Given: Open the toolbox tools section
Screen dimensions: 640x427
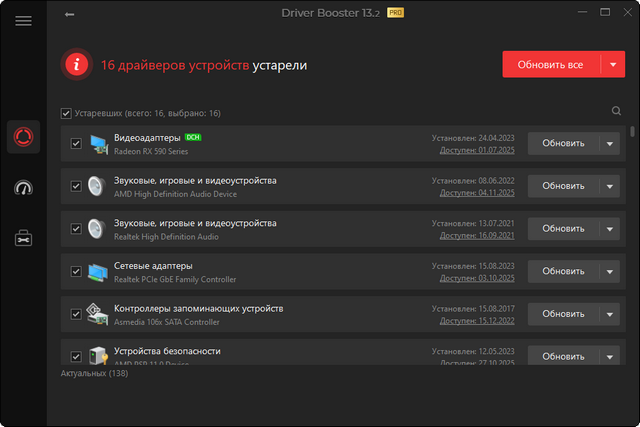Looking at the screenshot, I should [x=23, y=238].
